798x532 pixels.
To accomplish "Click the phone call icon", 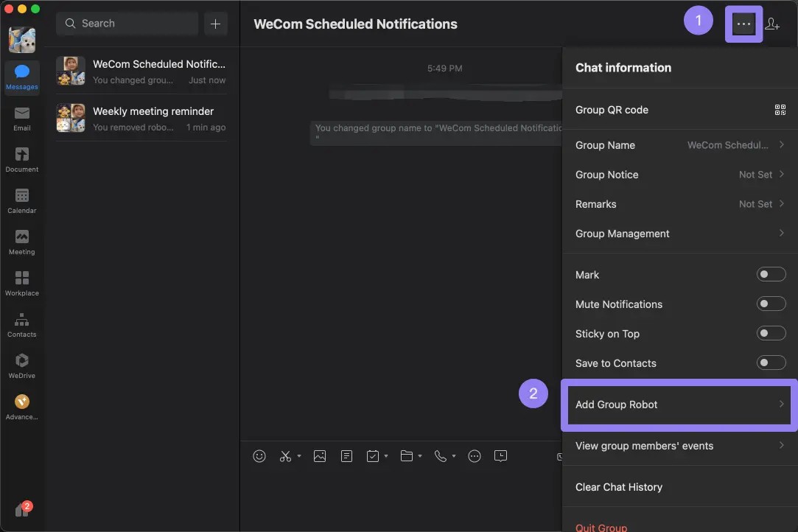I will click(x=441, y=456).
